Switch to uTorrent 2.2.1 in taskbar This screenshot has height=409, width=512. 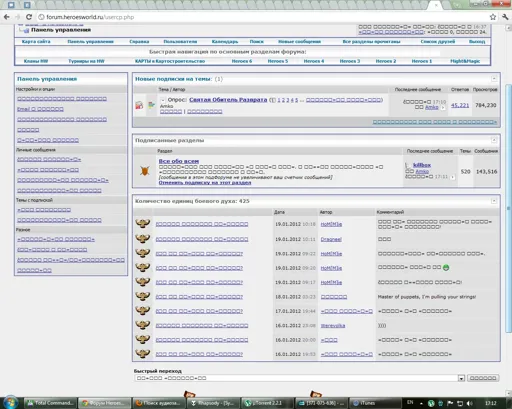click(268, 403)
